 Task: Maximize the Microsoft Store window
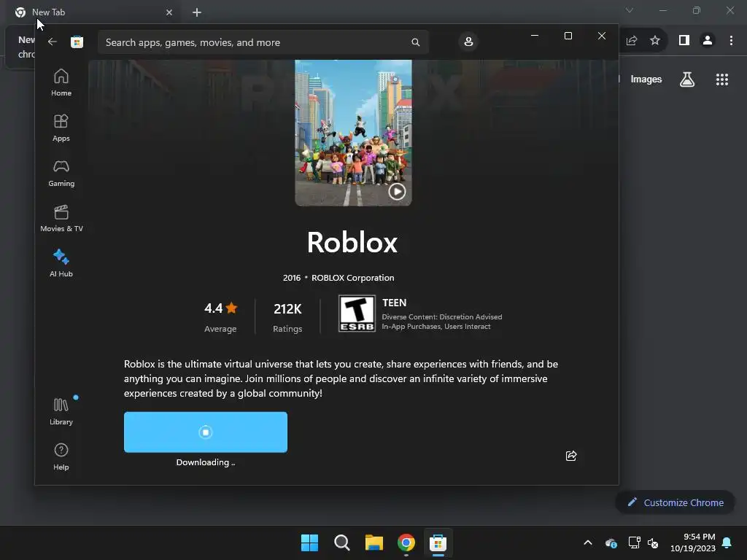coord(568,36)
